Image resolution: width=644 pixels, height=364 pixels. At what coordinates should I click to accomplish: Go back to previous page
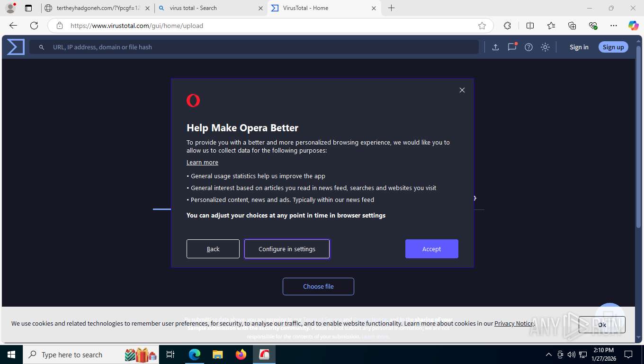[13, 26]
